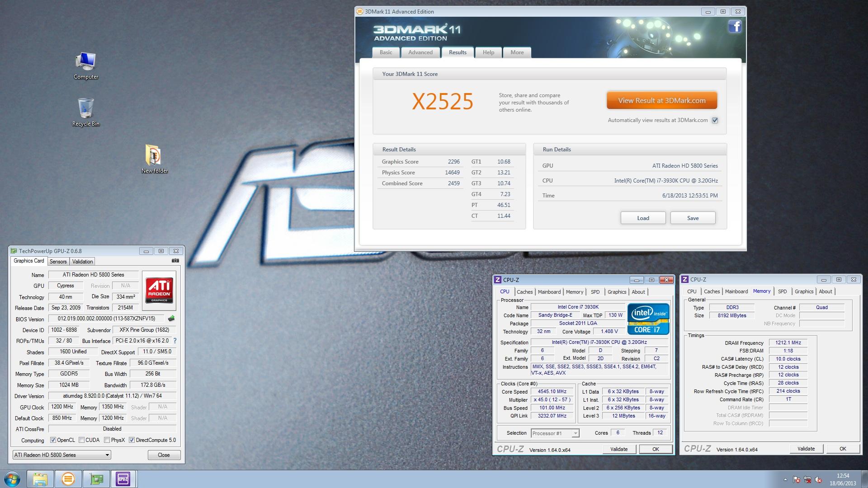Open SPD tab in left CPU-Z window
Screen dimensions: 868x488
[x=595, y=292]
